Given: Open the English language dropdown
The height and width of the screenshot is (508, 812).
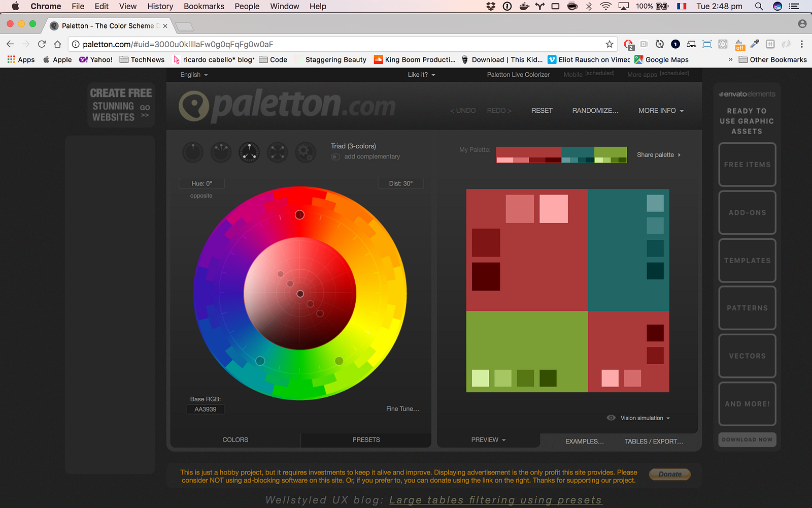Looking at the screenshot, I should [194, 75].
